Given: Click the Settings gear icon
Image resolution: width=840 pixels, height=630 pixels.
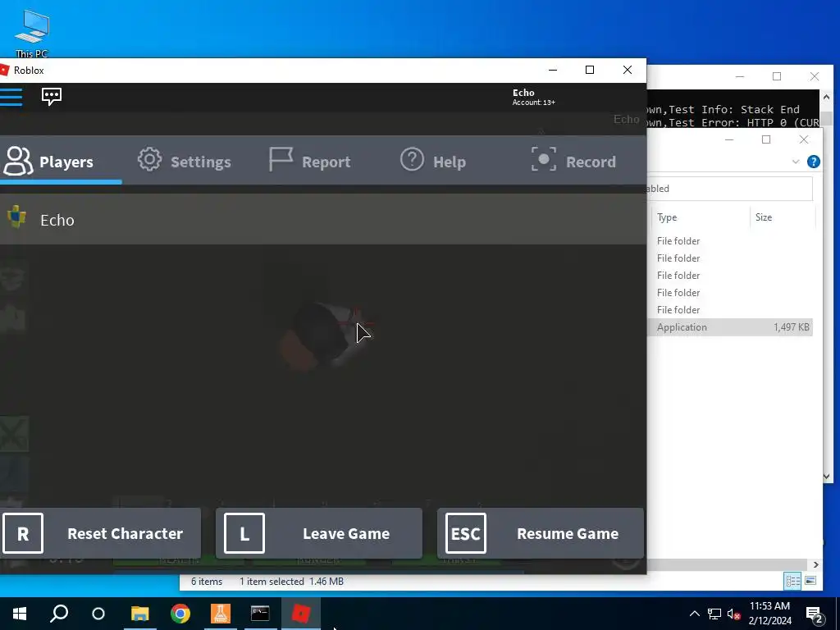Looking at the screenshot, I should click(149, 159).
